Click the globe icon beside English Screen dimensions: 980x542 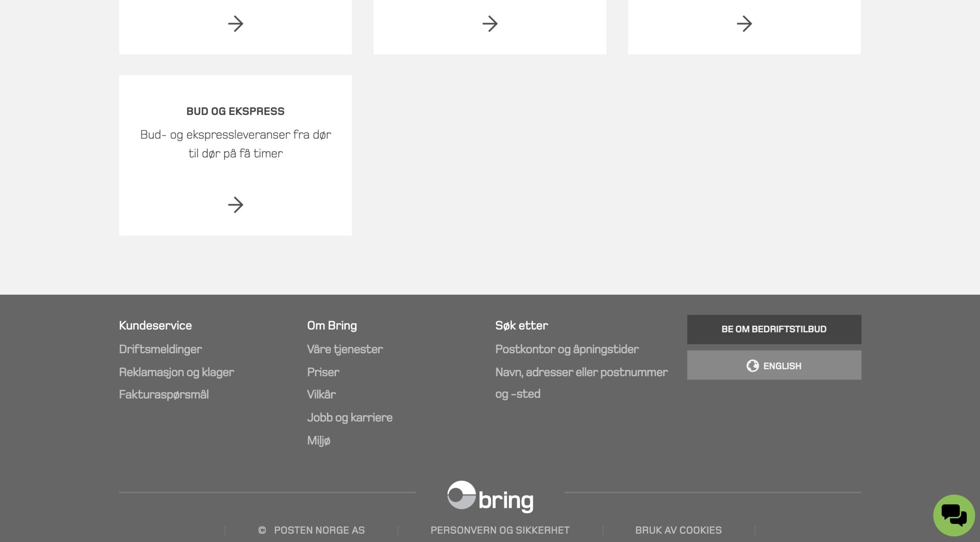click(x=752, y=366)
